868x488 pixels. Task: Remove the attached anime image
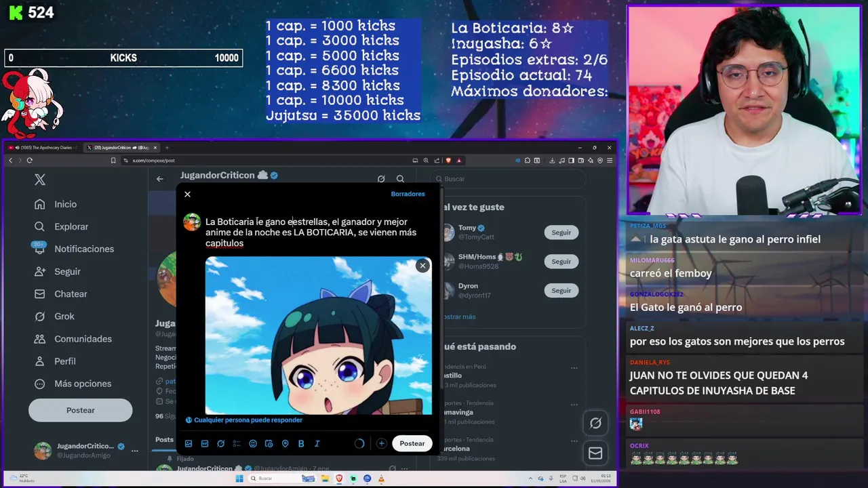click(422, 266)
